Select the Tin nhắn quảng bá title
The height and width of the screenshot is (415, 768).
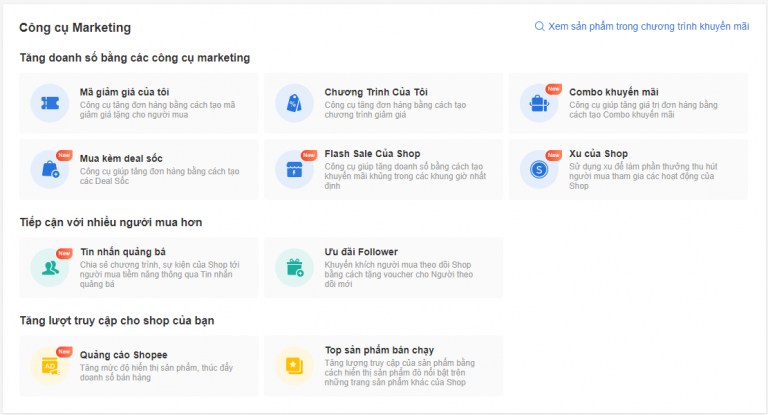click(x=123, y=252)
